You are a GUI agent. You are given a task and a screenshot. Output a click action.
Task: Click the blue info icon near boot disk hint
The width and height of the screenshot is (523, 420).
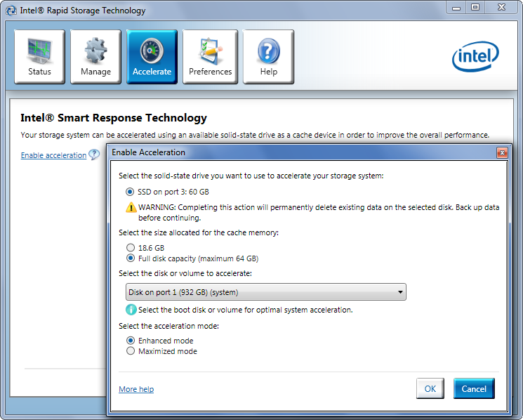pyautogui.click(x=131, y=310)
